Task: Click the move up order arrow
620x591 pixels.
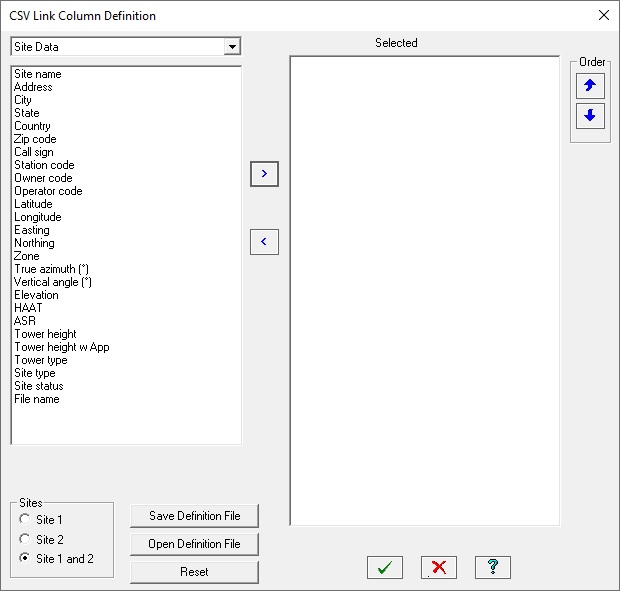Action: (x=589, y=86)
